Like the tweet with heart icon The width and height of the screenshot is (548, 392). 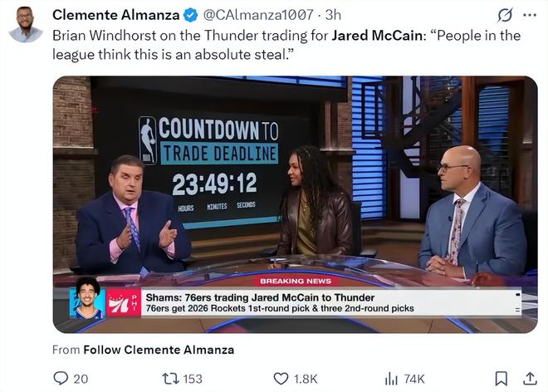pyautogui.click(x=281, y=379)
